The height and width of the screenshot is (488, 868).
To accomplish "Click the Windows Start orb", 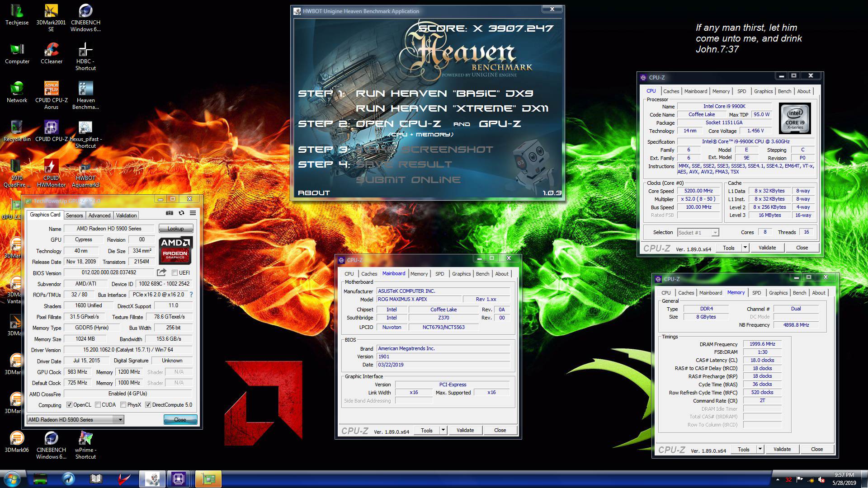I will (12, 479).
